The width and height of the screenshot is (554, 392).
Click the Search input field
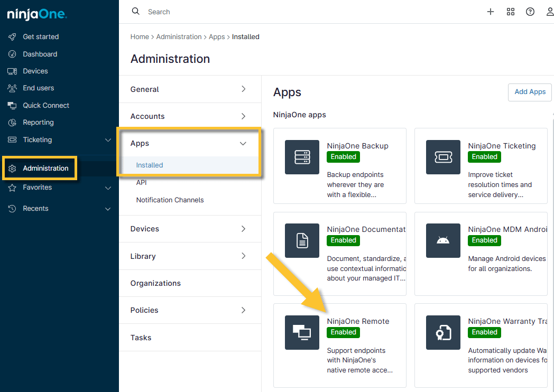click(264, 12)
